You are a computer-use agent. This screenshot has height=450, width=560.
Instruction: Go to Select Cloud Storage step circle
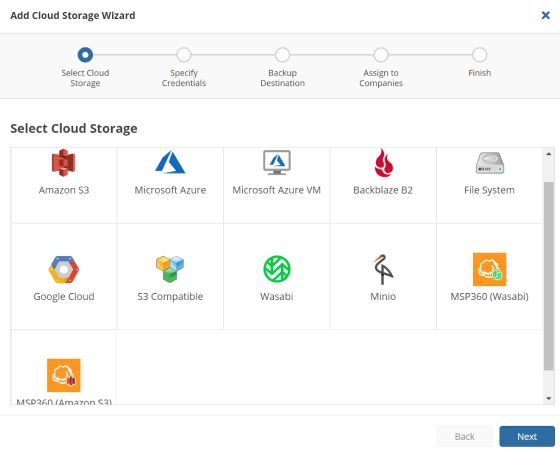[x=85, y=55]
